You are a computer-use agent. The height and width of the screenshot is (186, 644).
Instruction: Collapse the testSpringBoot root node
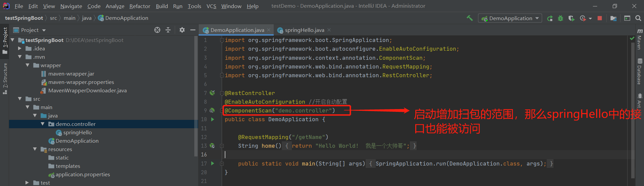click(x=12, y=40)
